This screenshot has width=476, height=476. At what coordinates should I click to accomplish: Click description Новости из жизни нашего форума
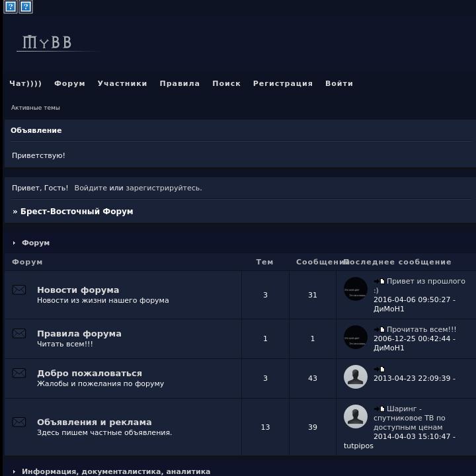pyautogui.click(x=103, y=300)
